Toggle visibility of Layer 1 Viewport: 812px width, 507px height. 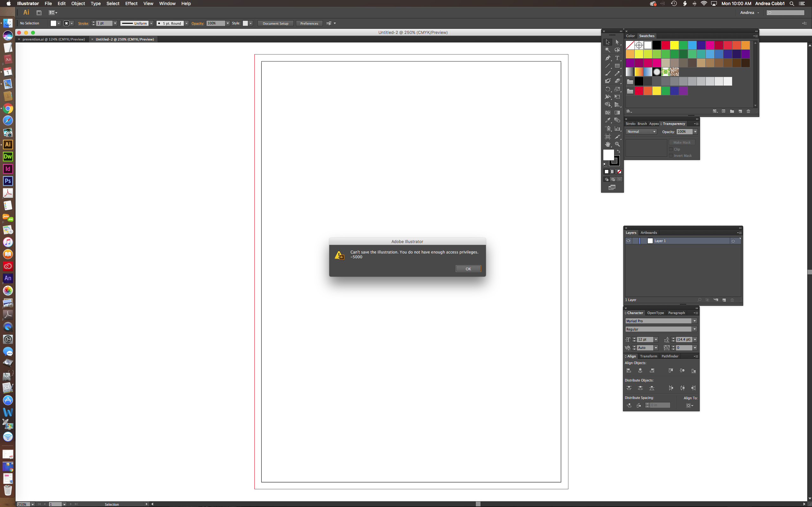(628, 241)
